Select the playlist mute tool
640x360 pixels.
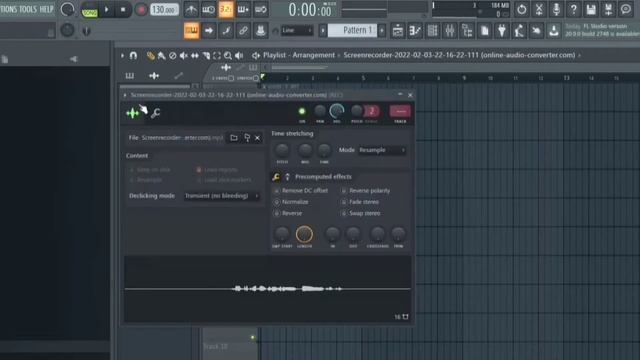point(184,56)
